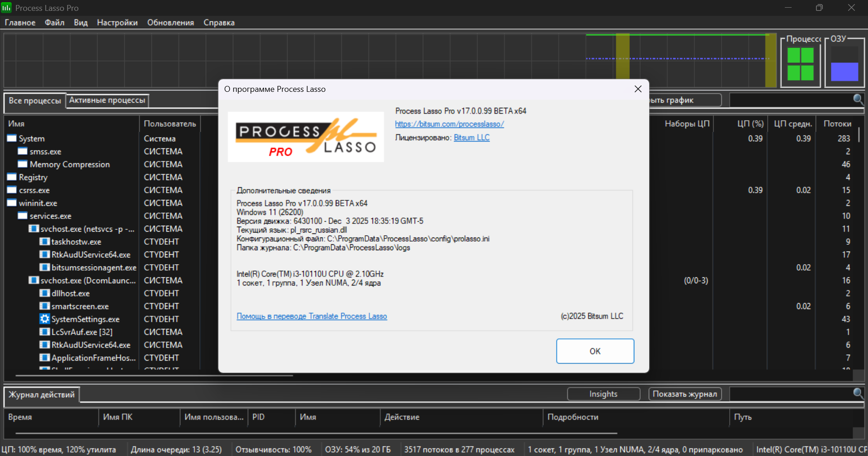Click the Имя ПК log column header
The image size is (868, 456).
coord(139,417)
